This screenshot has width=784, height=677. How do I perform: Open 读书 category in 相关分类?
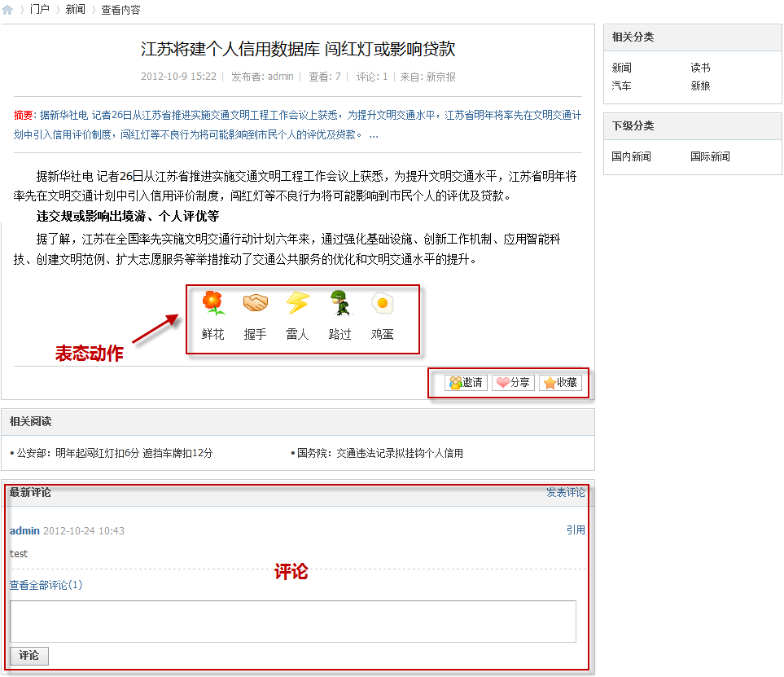click(700, 68)
